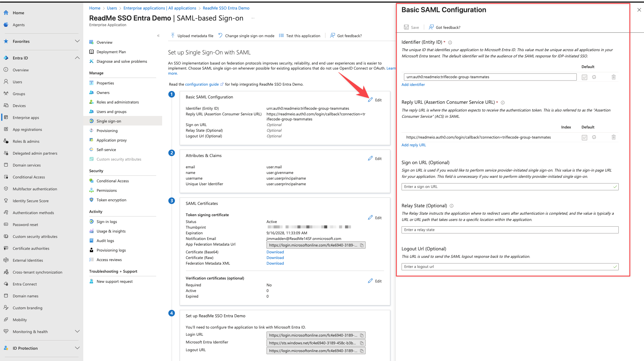Edit the Basic SAML Configuration section
Viewport: 644px width, 361px height.
coord(375,100)
